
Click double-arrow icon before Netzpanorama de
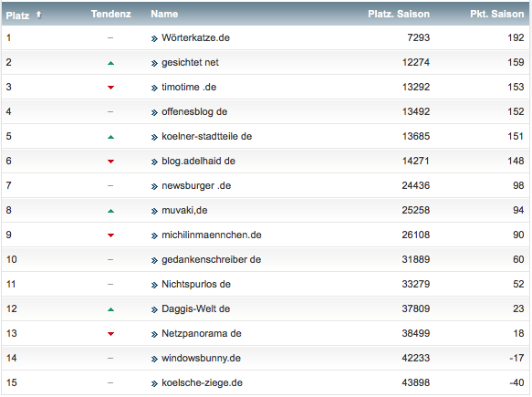[x=154, y=335]
